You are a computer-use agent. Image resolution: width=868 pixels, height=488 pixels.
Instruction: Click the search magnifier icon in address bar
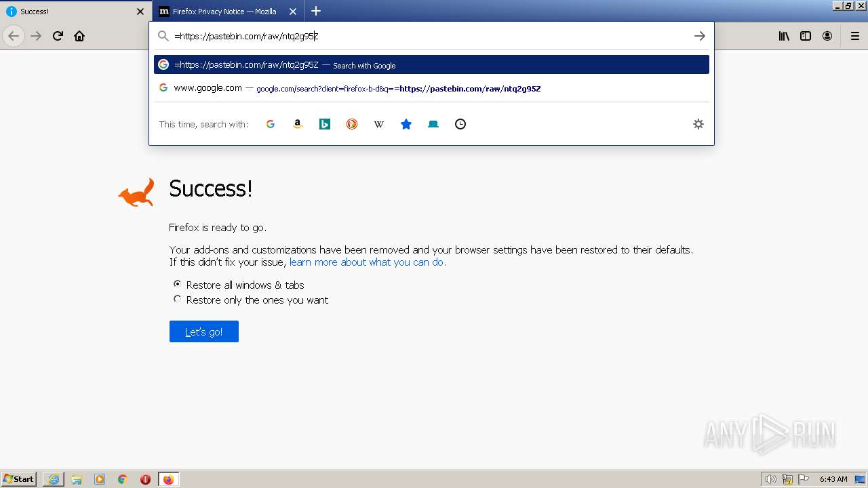163,36
